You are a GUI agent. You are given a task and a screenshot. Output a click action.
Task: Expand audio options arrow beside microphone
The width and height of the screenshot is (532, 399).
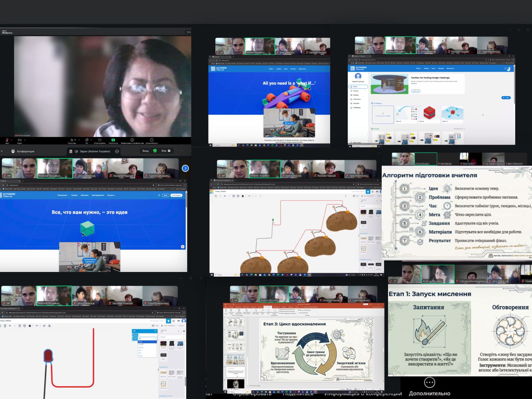tap(11, 140)
